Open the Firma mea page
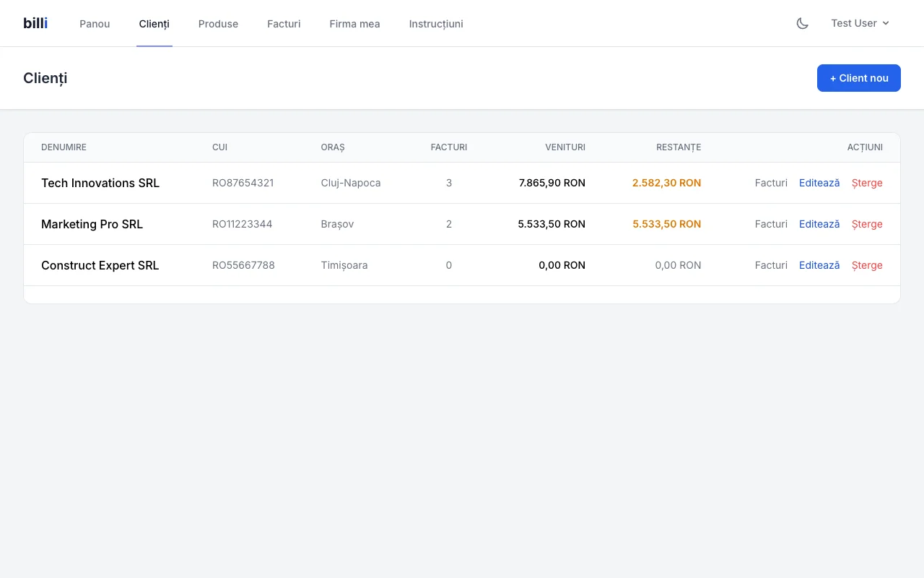 (354, 24)
